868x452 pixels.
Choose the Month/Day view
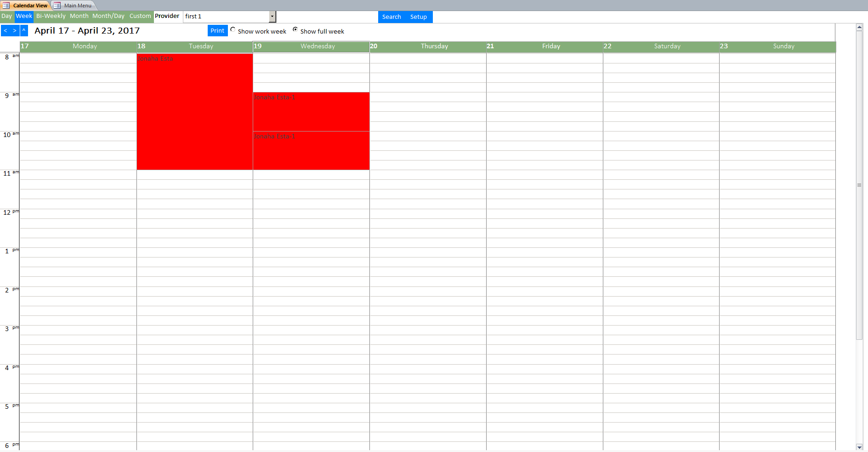point(108,16)
